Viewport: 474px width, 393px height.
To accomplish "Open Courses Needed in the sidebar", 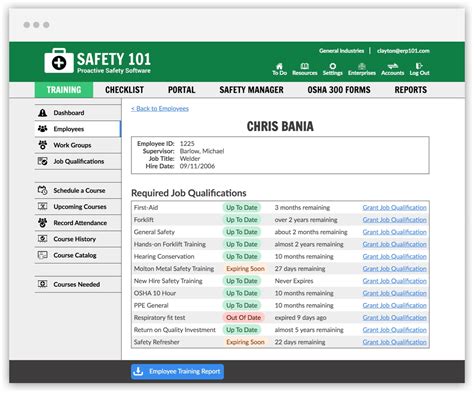I will pyautogui.click(x=78, y=284).
